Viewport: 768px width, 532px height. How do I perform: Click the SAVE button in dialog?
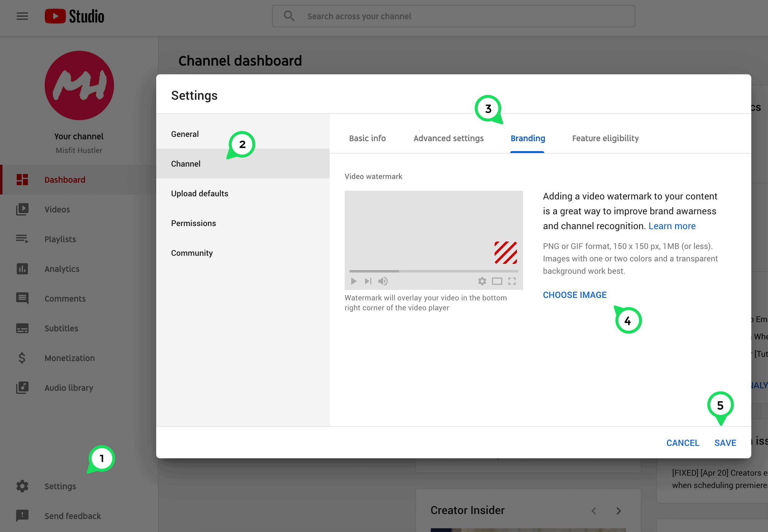pos(726,443)
